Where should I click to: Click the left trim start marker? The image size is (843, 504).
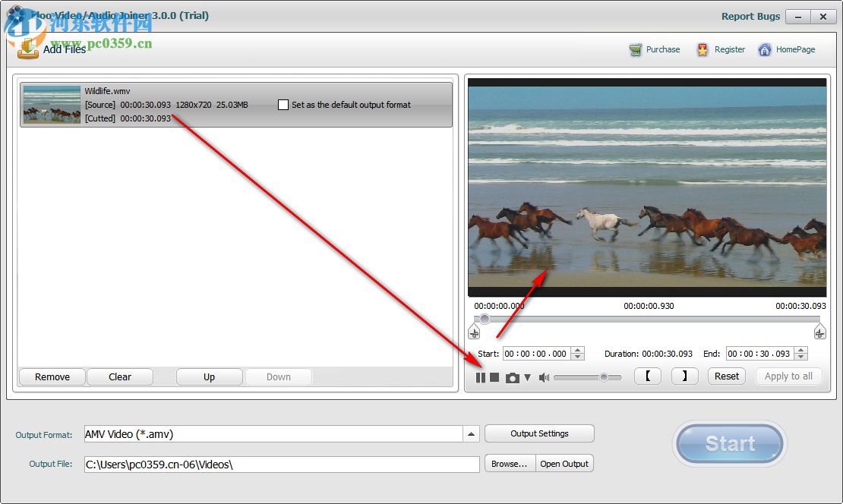pos(474,332)
